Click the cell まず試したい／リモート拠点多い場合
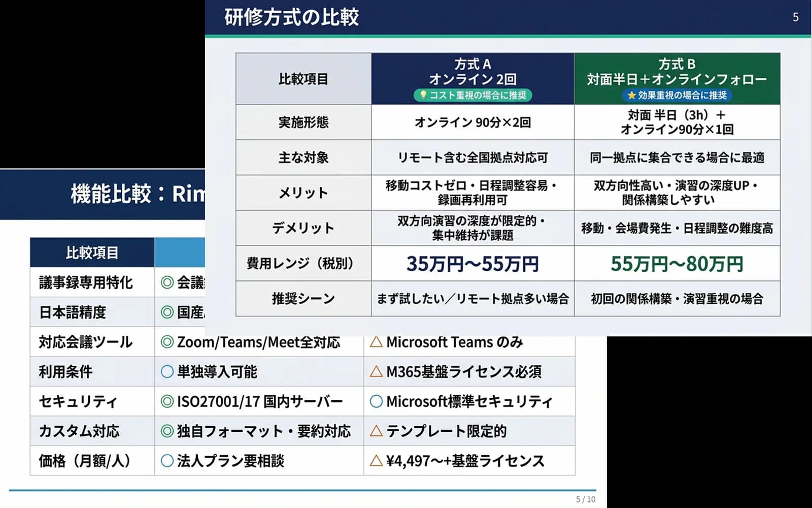The image size is (812, 508). click(472, 299)
